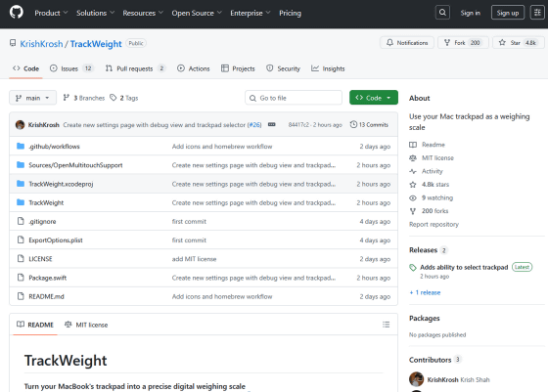Fork the repository using Fork button
Screen dimensions: 548x392
(463, 43)
